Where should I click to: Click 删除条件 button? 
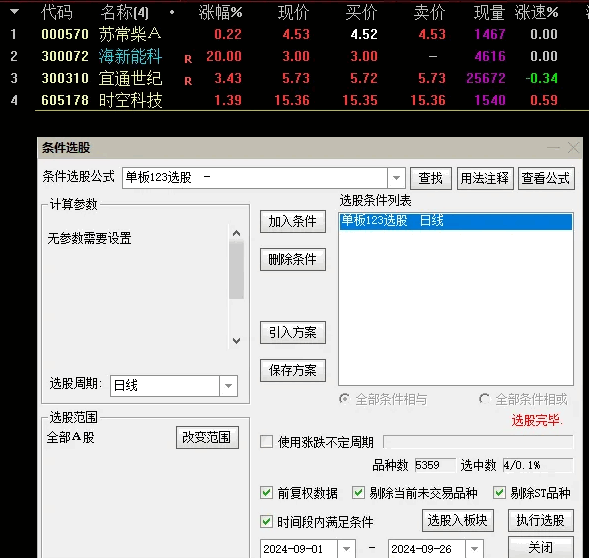coord(293,259)
